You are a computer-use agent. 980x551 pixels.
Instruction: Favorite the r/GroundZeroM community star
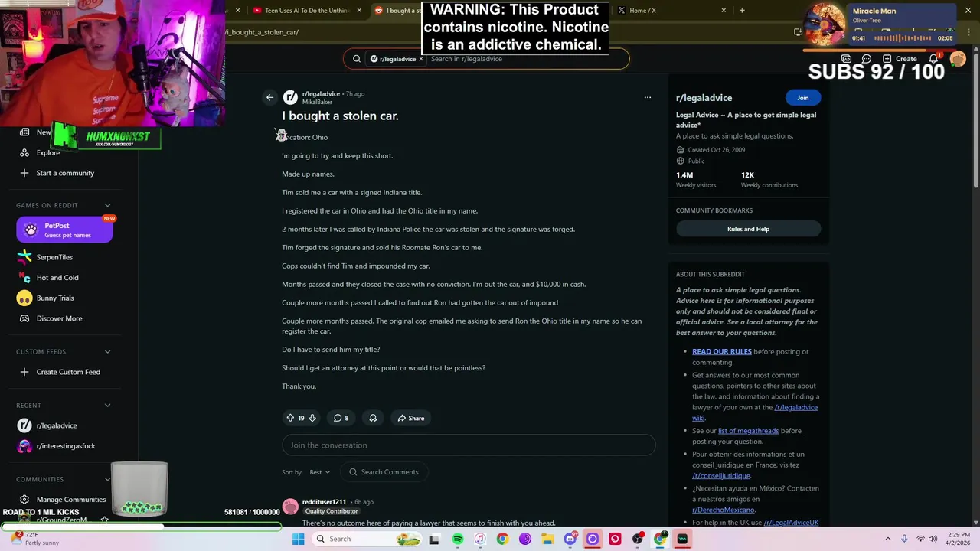(x=104, y=520)
